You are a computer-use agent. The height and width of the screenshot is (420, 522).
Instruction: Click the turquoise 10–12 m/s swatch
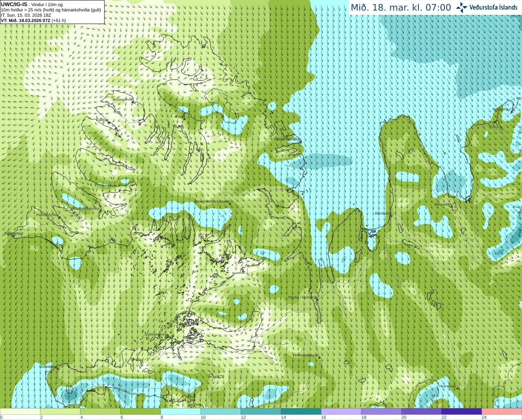pos(221,411)
